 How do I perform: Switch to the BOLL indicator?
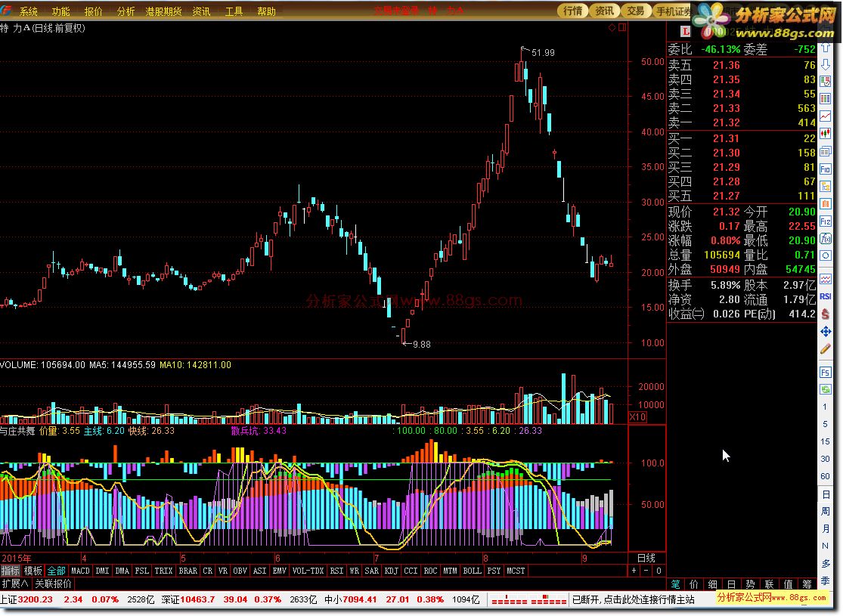(472, 571)
